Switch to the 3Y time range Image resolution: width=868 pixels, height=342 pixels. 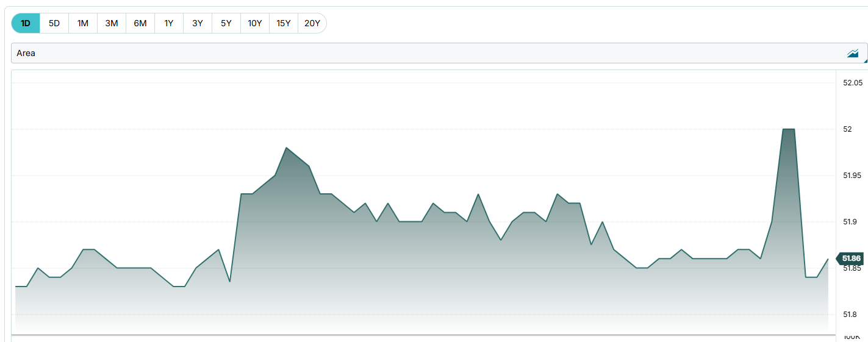click(x=198, y=23)
